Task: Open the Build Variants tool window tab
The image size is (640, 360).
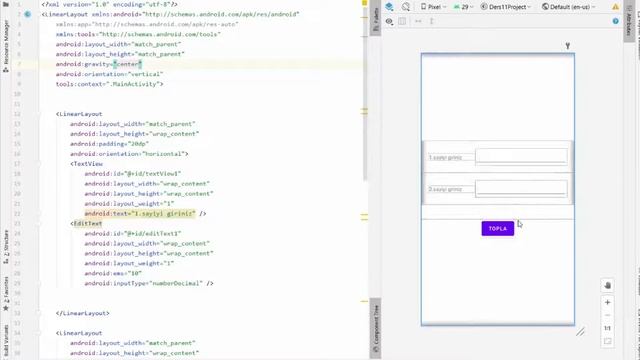Action: pyautogui.click(x=6, y=341)
